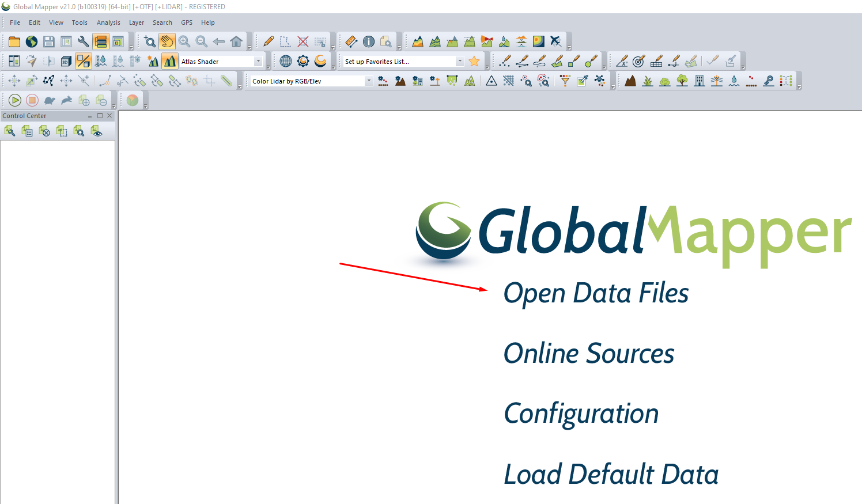Select the pencil Digitizer tool
This screenshot has height=504, width=862.
pyautogui.click(x=269, y=41)
